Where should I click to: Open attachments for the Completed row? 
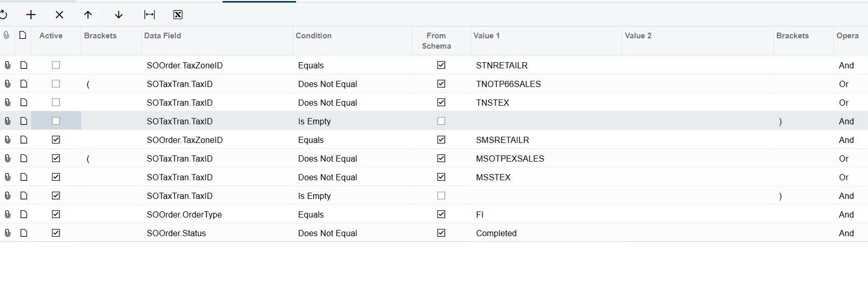pos(7,233)
